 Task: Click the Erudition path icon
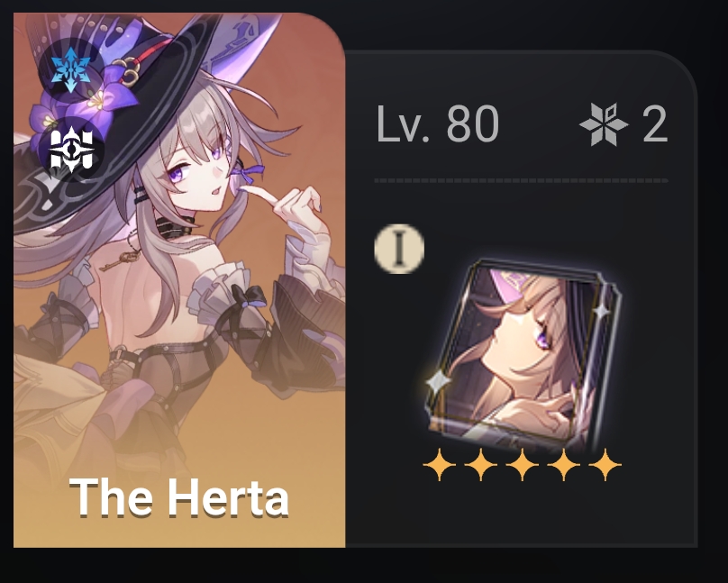(x=71, y=150)
